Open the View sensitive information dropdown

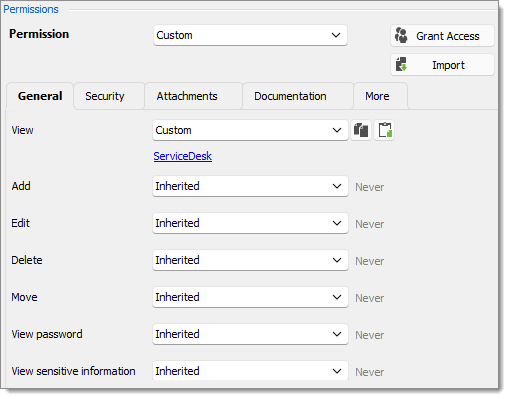tap(250, 371)
